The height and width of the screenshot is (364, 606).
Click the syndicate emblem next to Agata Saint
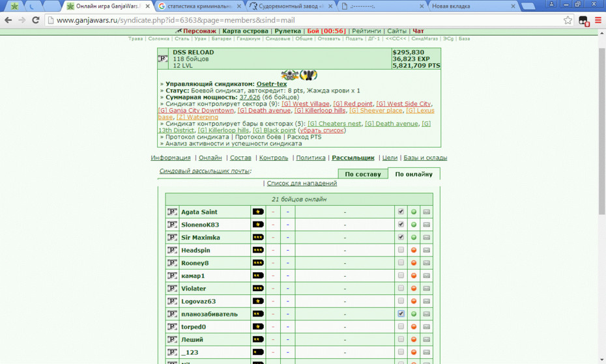(x=172, y=212)
